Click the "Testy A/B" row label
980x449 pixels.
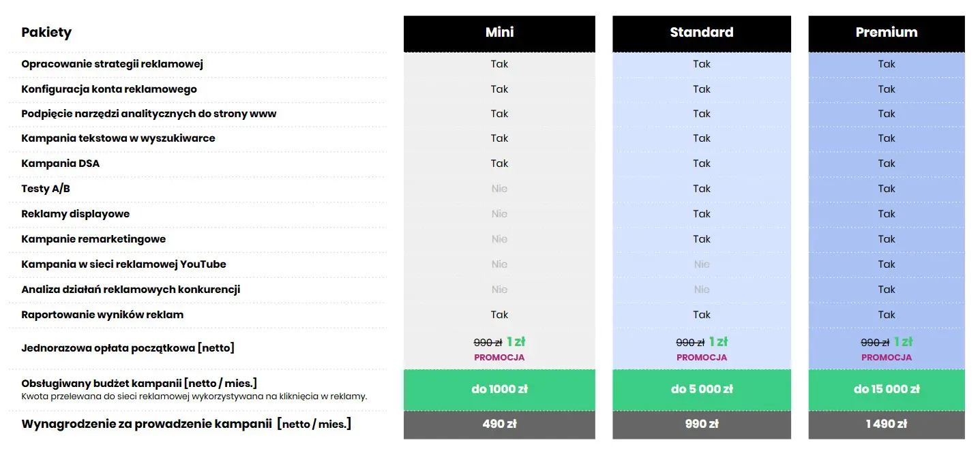tap(46, 189)
